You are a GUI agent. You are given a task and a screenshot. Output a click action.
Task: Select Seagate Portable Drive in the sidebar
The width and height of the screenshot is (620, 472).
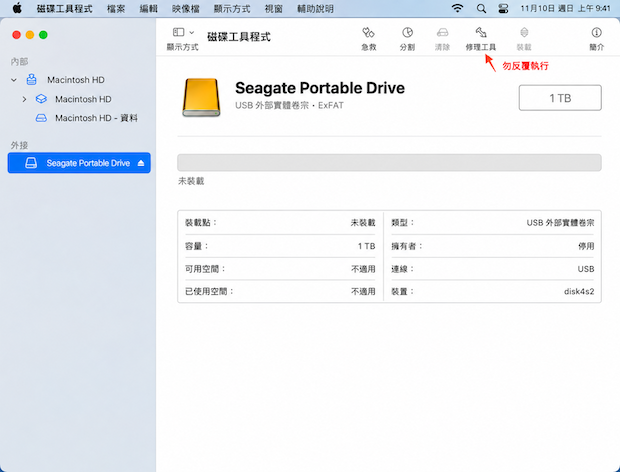point(79,163)
